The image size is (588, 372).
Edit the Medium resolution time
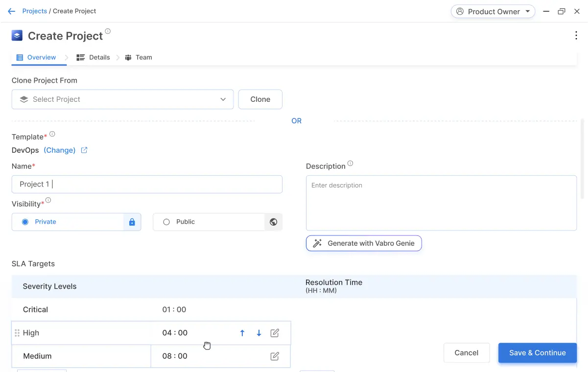click(275, 356)
